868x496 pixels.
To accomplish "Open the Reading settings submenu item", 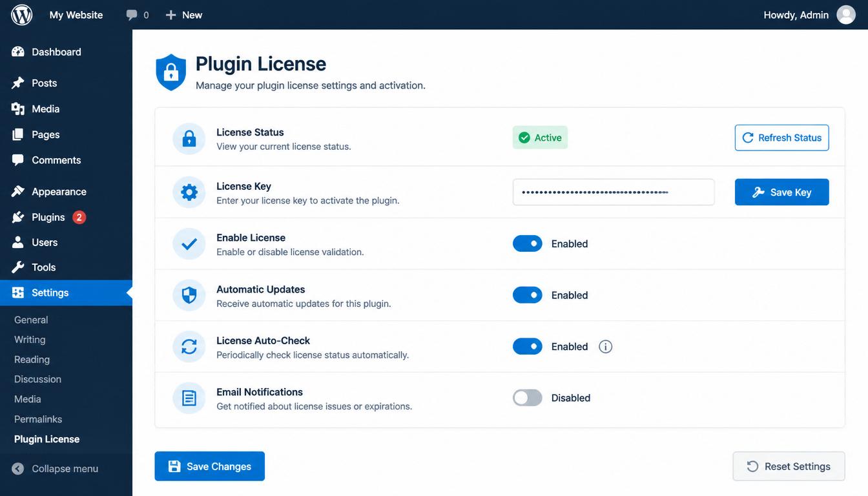I will click(32, 360).
